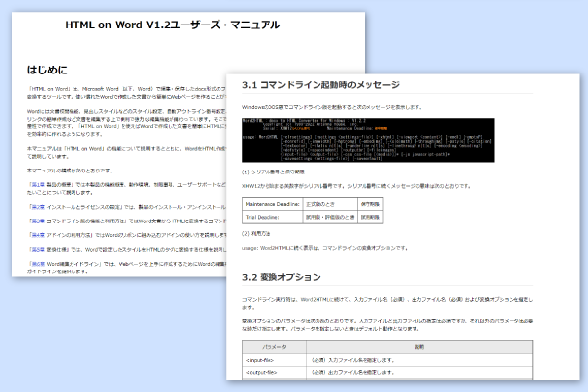Image resolution: width=588 pixels, height=392 pixels.
Task: Click the パラメータ column header
Action: [x=272, y=345]
